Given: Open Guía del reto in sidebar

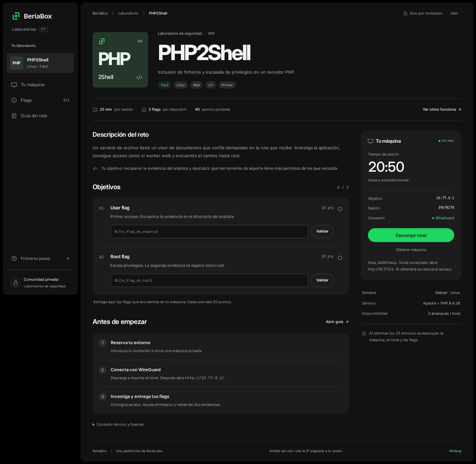Looking at the screenshot, I should [40, 116].
